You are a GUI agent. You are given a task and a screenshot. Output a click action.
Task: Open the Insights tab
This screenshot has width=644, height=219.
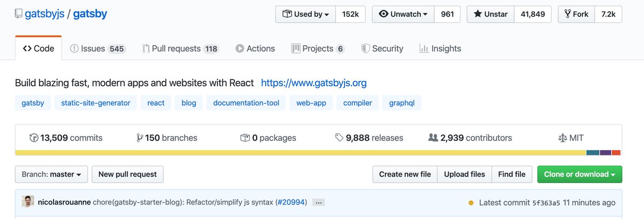(x=440, y=48)
